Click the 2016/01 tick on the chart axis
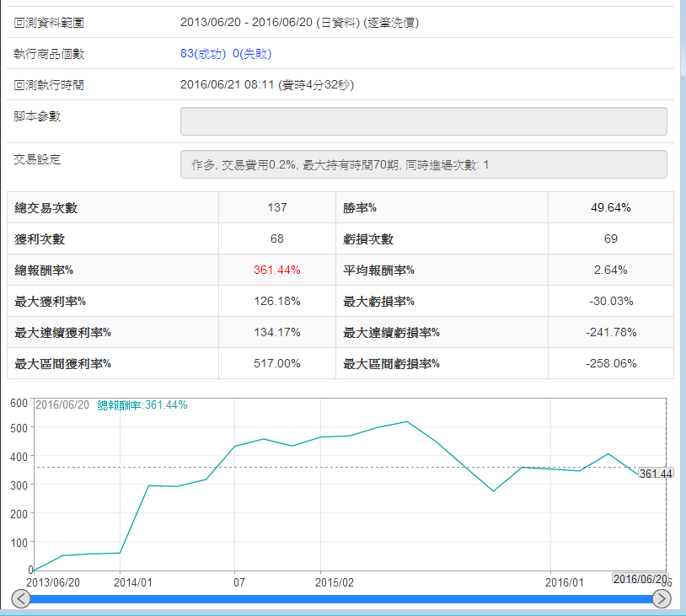The image size is (686, 616). [x=564, y=582]
